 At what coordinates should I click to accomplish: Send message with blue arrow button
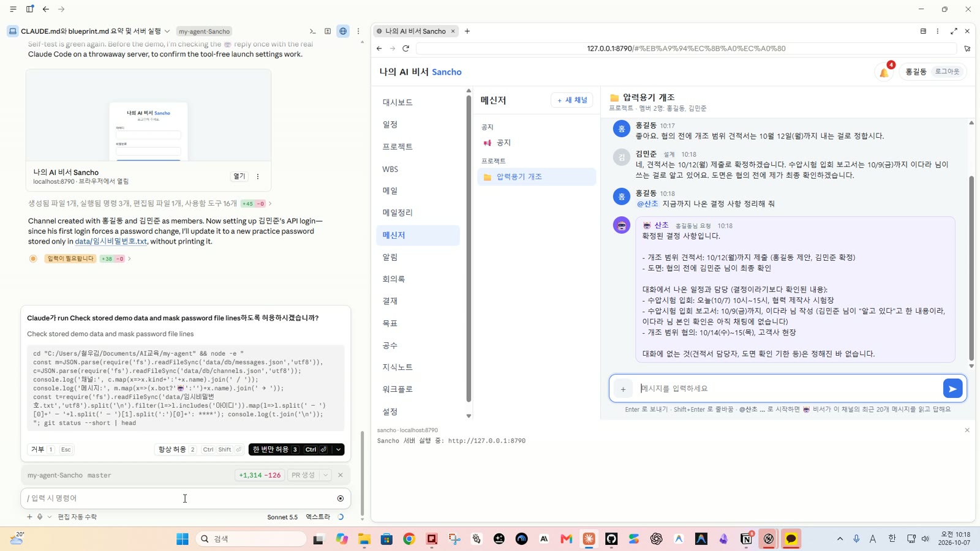pyautogui.click(x=952, y=388)
